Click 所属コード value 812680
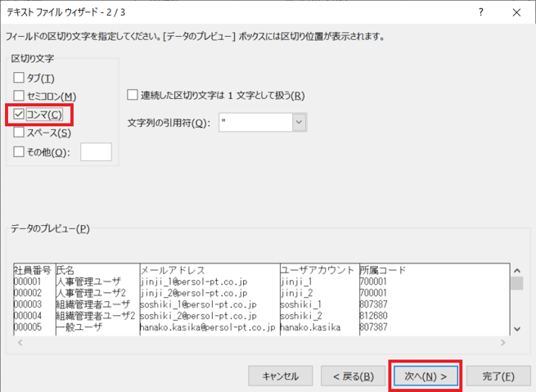Screen dimensions: 536x392 [374, 316]
